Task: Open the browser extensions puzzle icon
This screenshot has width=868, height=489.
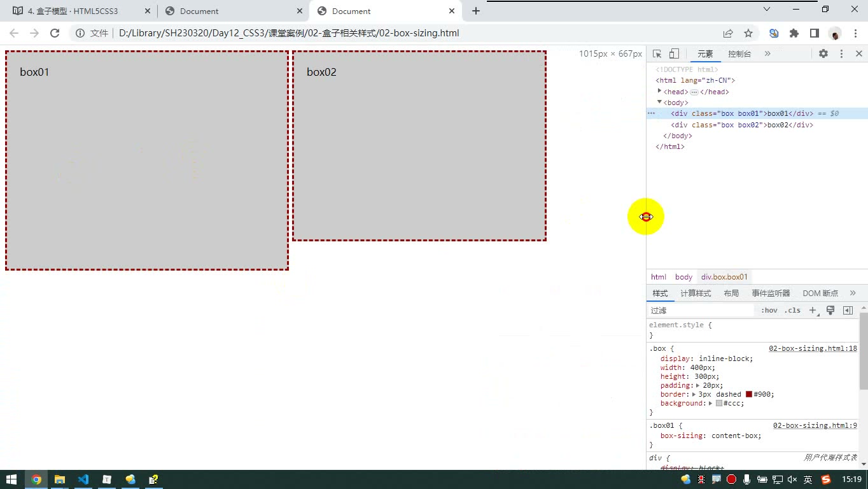Action: [x=794, y=33]
